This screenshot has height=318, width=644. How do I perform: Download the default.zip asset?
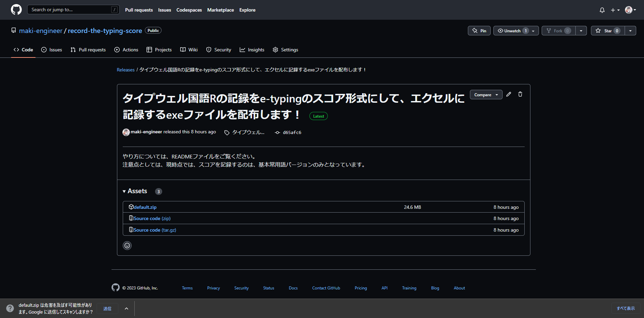click(145, 207)
